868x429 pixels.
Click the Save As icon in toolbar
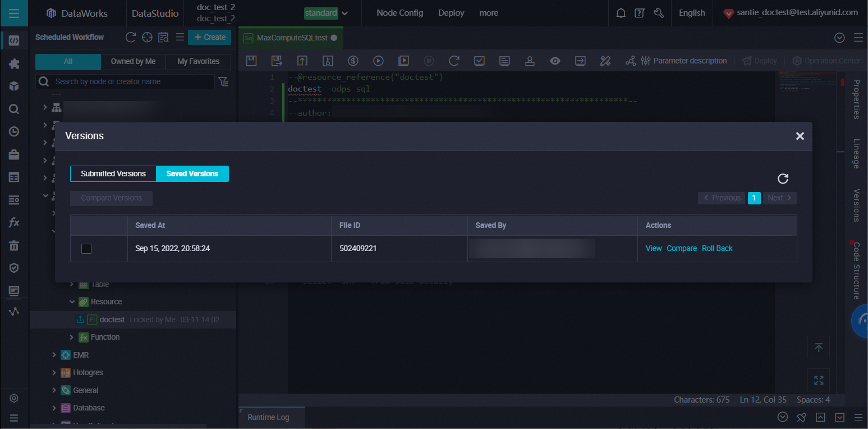coord(277,61)
